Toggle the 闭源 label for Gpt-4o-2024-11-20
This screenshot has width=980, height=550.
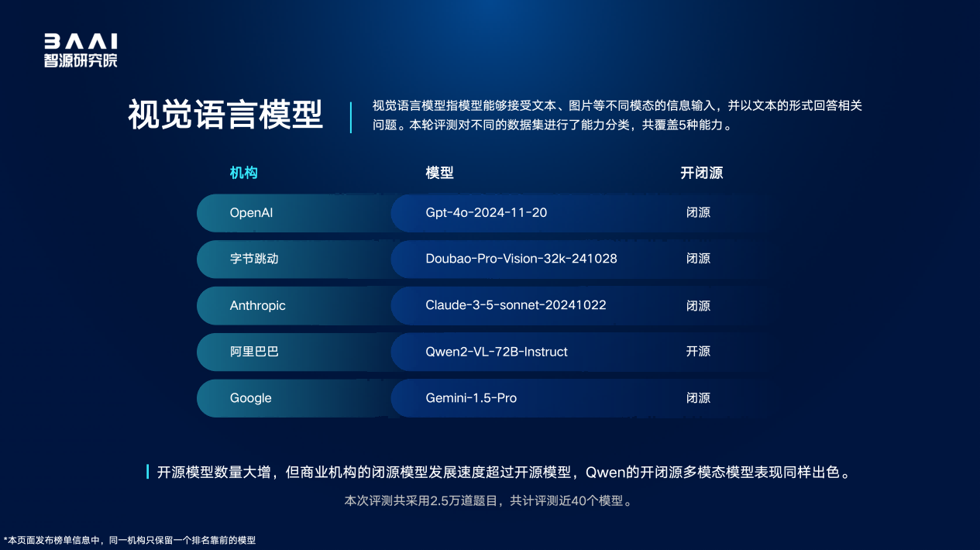(x=698, y=212)
